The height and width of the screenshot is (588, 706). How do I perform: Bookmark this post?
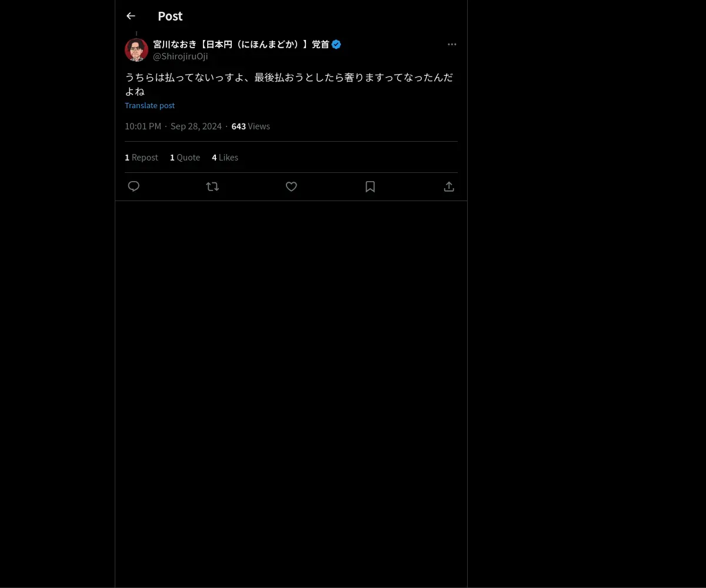pyautogui.click(x=370, y=186)
